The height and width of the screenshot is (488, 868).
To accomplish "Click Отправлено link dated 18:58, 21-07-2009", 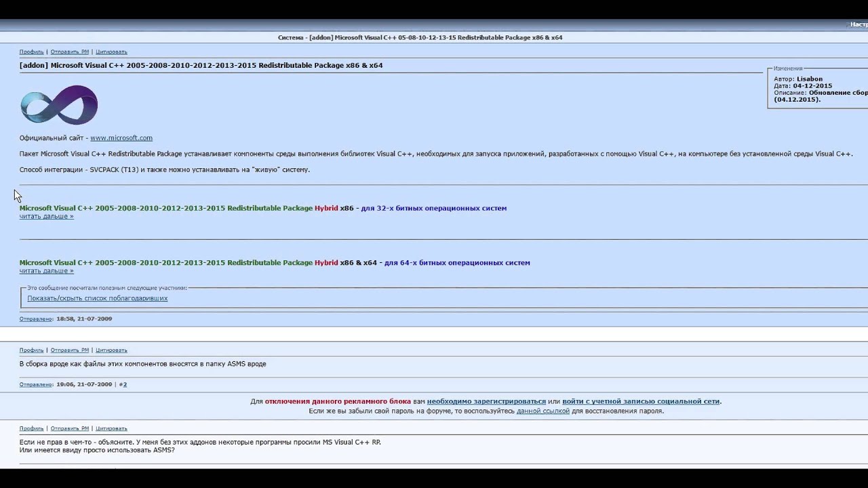I will [x=36, y=319].
